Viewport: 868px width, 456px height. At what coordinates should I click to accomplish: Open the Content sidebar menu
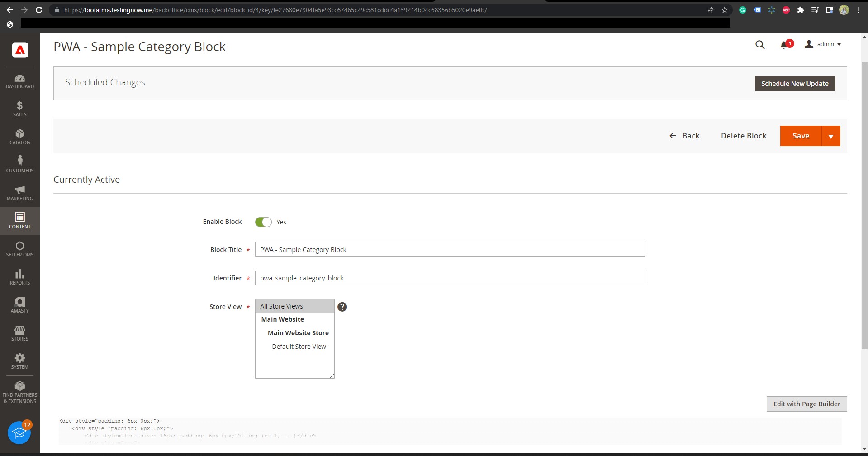click(20, 221)
